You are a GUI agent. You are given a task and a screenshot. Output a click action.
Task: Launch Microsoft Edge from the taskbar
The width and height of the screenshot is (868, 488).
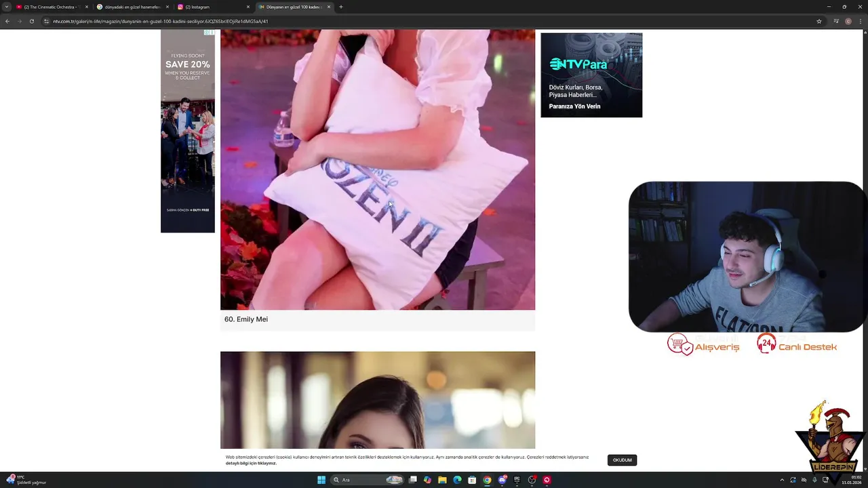pyautogui.click(x=457, y=480)
